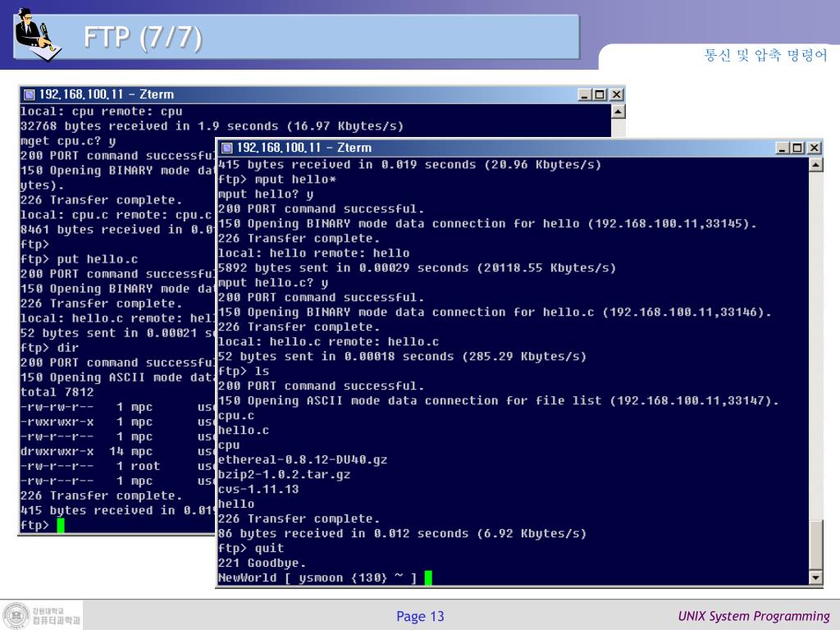The image size is (840, 630).
Task: Click the front window scrollbar thumb
Action: pyautogui.click(x=815, y=546)
